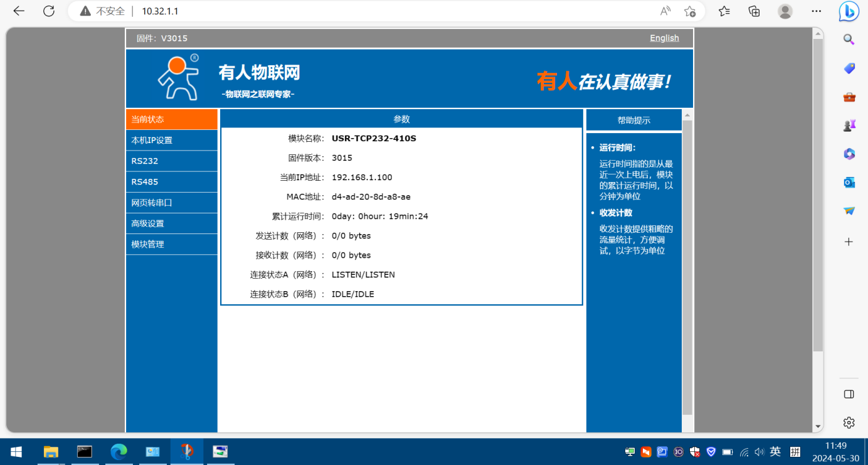Click the Read Aloud icon in address bar
This screenshot has height=465, width=868.
click(x=665, y=11)
